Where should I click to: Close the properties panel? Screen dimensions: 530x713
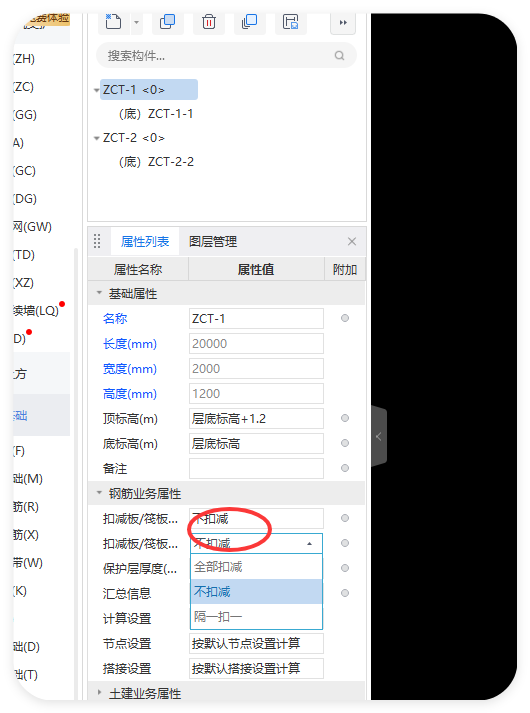pos(352,241)
